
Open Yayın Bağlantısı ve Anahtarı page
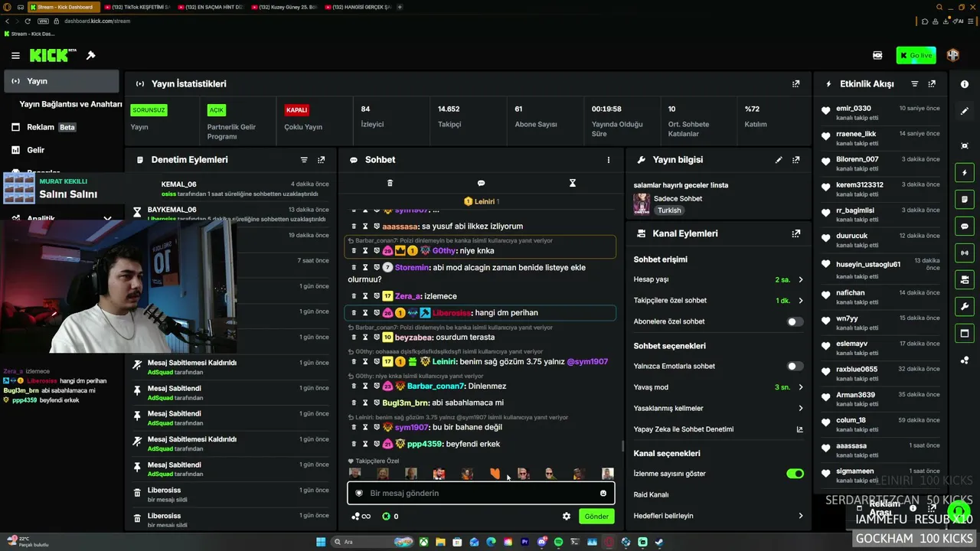pos(70,104)
